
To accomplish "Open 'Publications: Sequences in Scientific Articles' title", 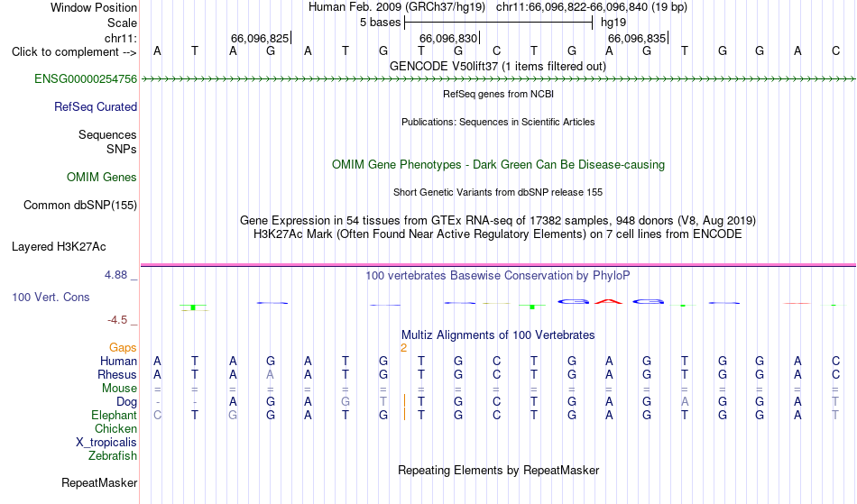I will [498, 122].
